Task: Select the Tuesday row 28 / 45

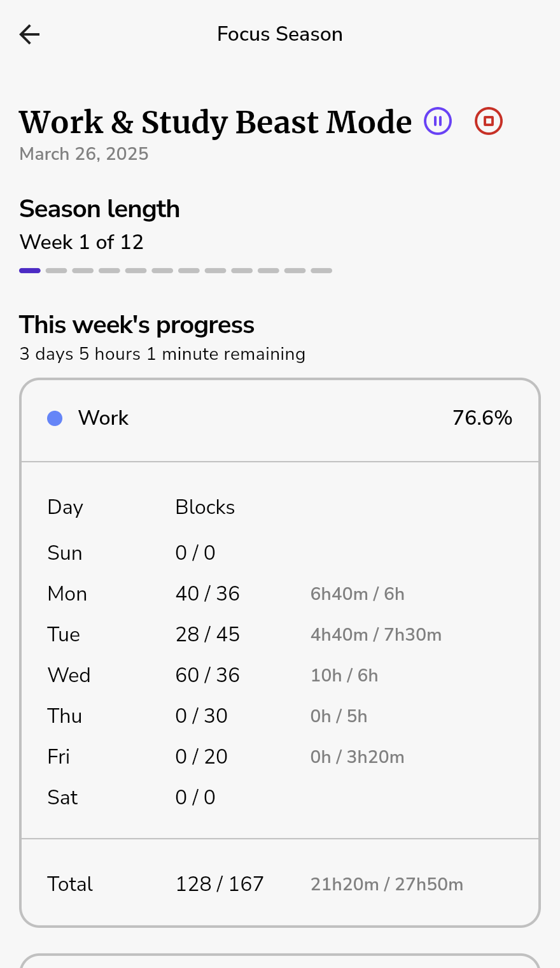Action: (280, 634)
